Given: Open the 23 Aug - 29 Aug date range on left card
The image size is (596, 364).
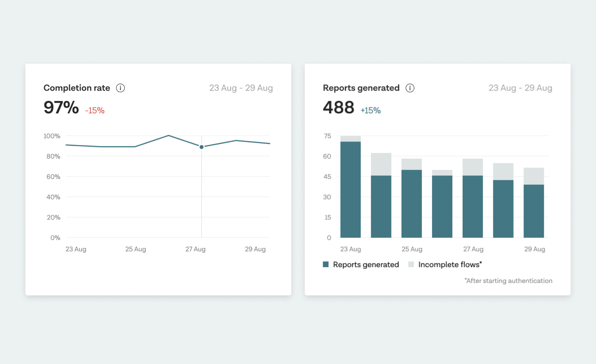Looking at the screenshot, I should (x=241, y=88).
